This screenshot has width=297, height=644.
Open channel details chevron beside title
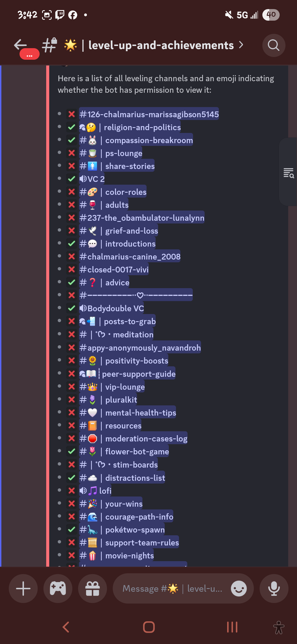[241, 45]
